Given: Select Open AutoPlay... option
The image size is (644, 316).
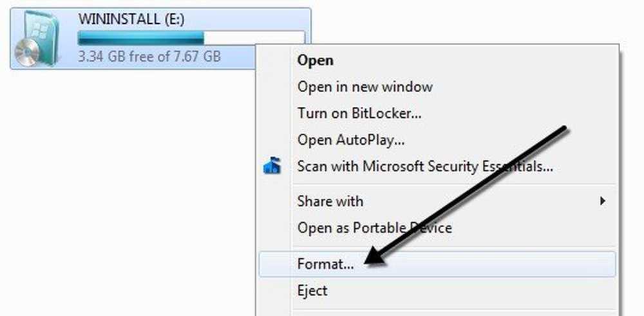Looking at the screenshot, I should (x=351, y=140).
